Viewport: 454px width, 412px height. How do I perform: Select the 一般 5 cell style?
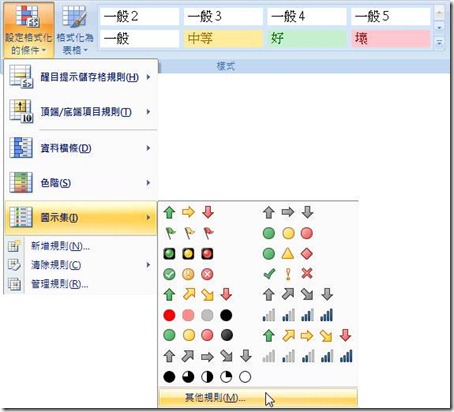coord(390,16)
